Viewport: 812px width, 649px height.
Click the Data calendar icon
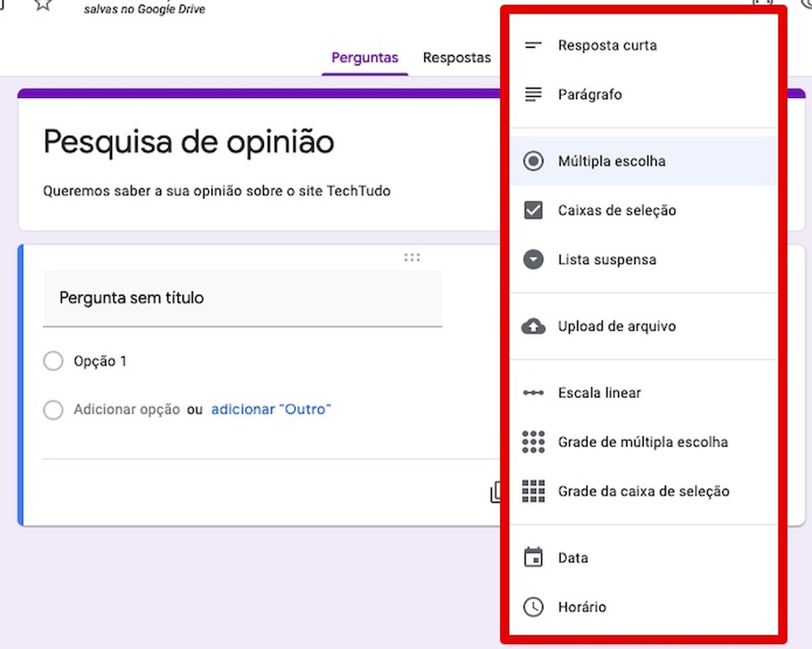pos(533,558)
